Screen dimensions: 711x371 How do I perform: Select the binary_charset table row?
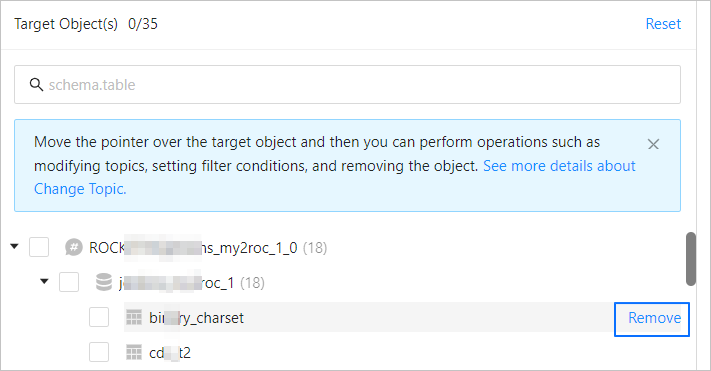pyautogui.click(x=368, y=317)
